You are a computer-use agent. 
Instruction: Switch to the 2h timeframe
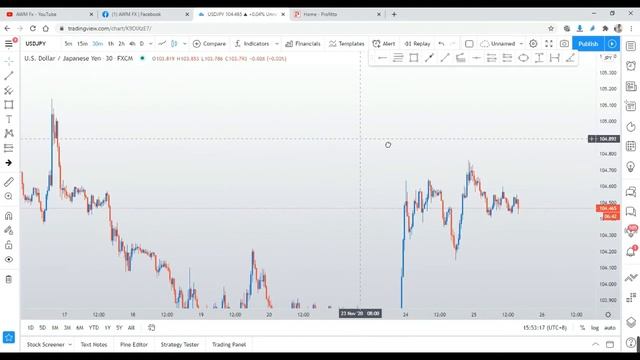121,44
